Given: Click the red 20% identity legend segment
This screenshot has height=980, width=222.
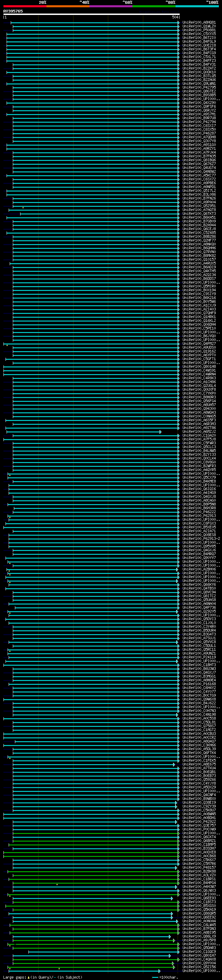Looking at the screenshot, I should pos(25,6).
